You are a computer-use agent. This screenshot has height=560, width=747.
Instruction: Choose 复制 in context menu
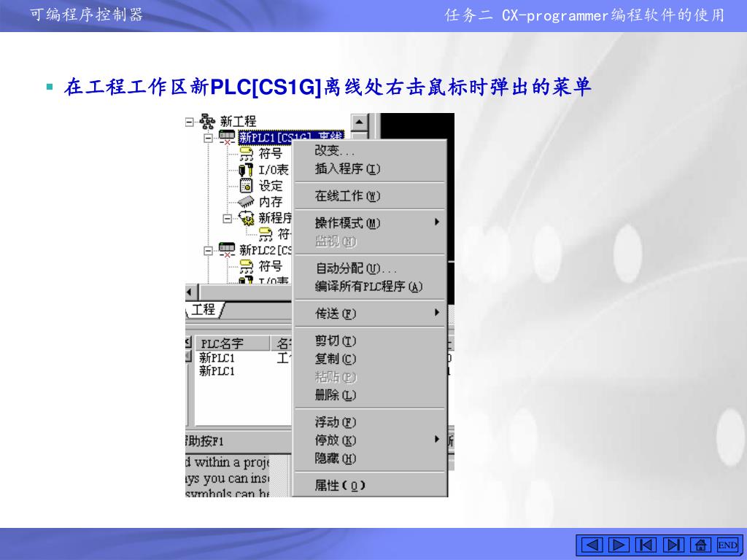click(x=370, y=359)
